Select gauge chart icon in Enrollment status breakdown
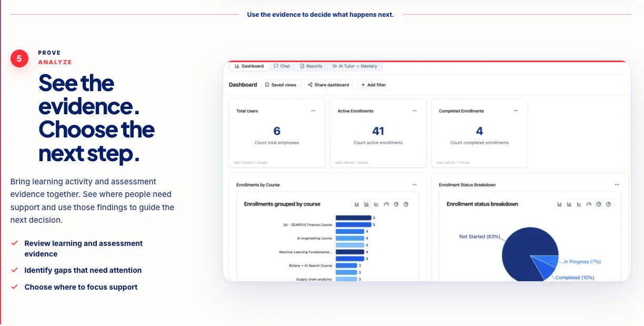The image size is (644, 326). pos(589,204)
